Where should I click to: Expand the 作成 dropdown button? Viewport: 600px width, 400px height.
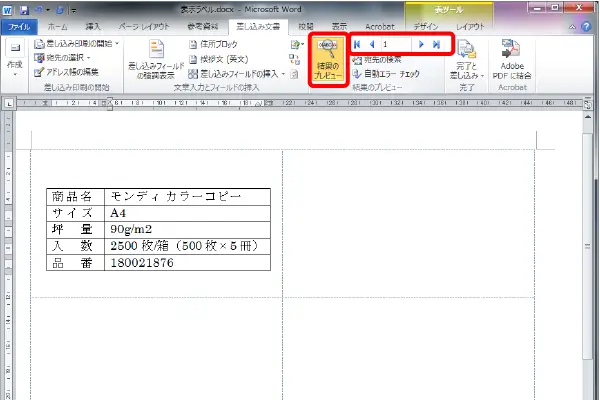[15, 58]
